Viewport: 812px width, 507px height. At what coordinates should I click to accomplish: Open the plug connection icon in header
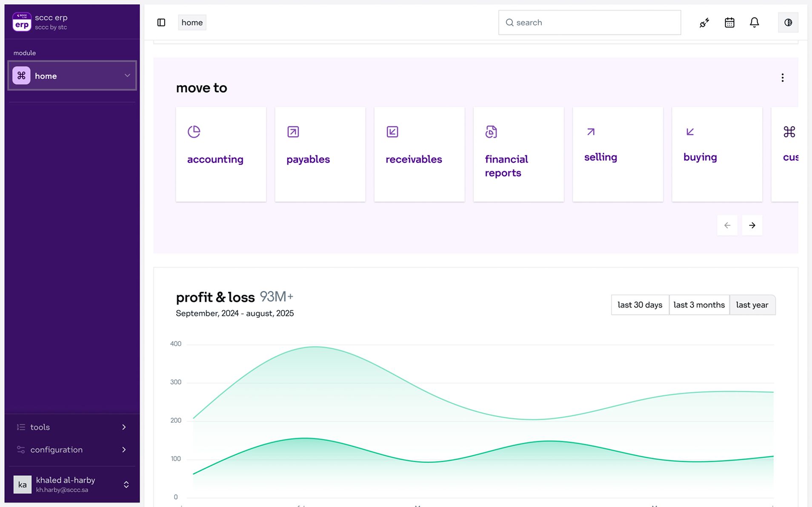tap(704, 23)
